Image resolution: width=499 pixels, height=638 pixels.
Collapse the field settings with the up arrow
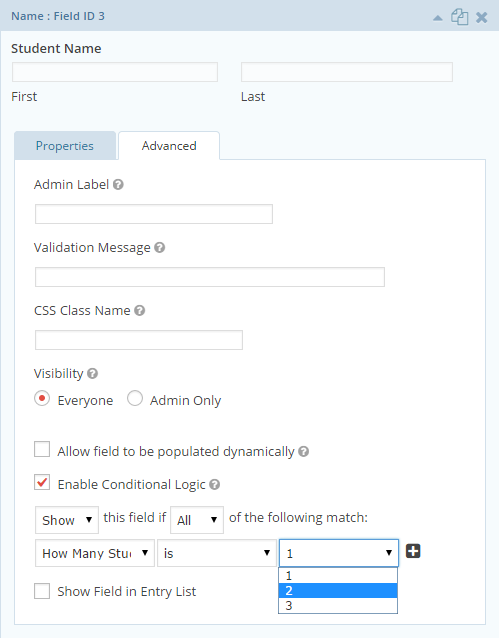pyautogui.click(x=438, y=17)
